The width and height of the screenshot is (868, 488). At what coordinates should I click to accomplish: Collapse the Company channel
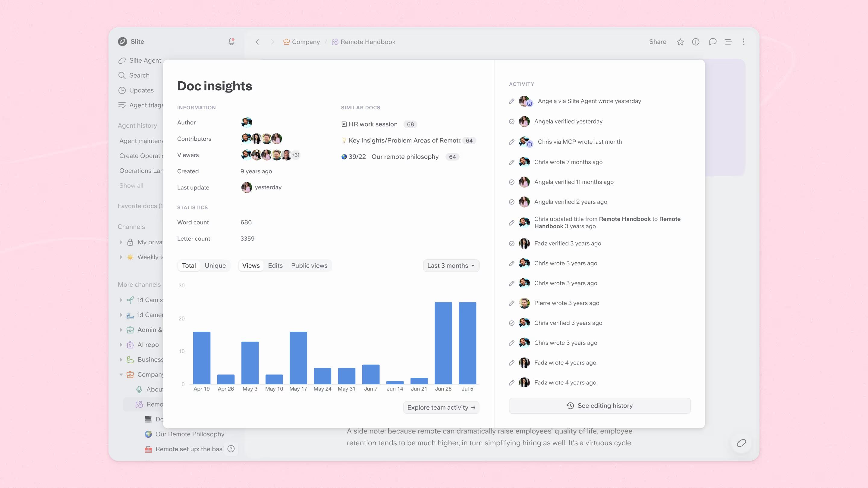[x=121, y=374]
